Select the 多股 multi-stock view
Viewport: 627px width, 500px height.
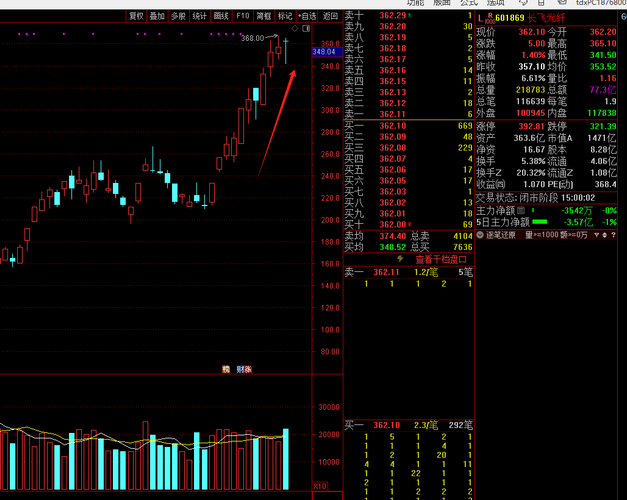pyautogui.click(x=178, y=16)
